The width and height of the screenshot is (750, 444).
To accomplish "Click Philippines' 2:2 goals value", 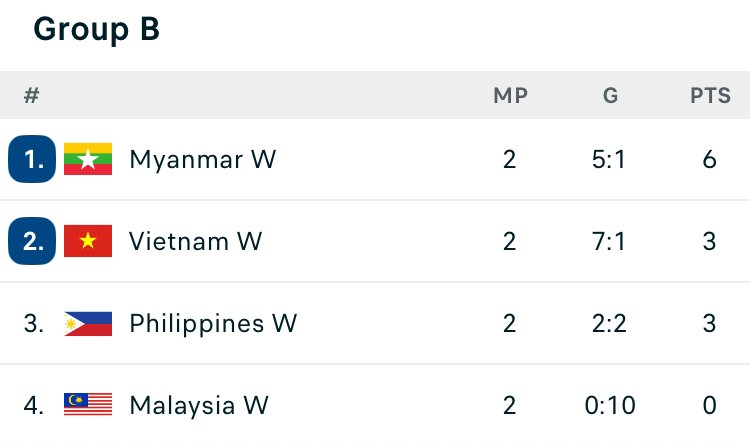I will (610, 323).
